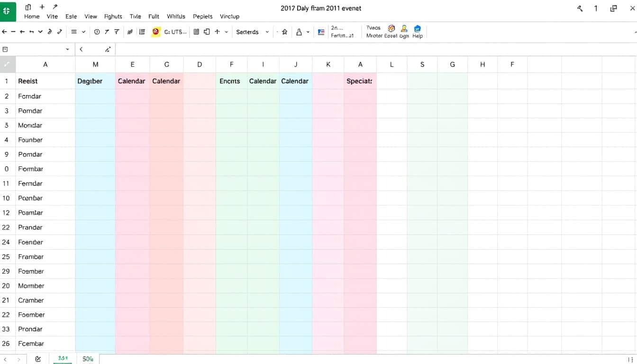Image resolution: width=637 pixels, height=364 pixels.
Task: Click the star pin icon in the toolbar
Action: pos(284,32)
